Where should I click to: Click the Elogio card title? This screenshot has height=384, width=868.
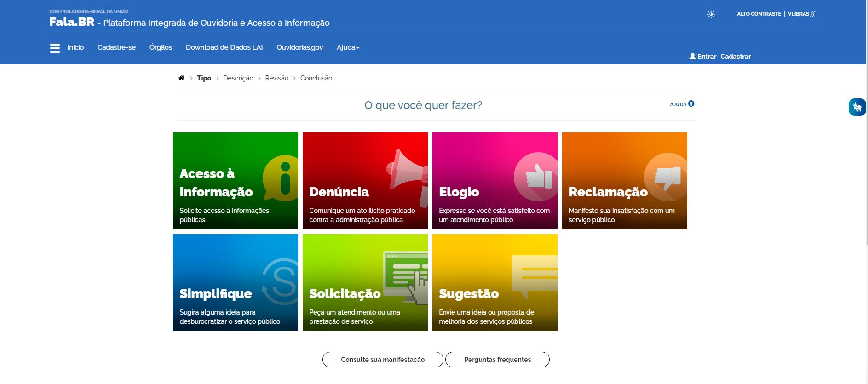click(x=459, y=192)
